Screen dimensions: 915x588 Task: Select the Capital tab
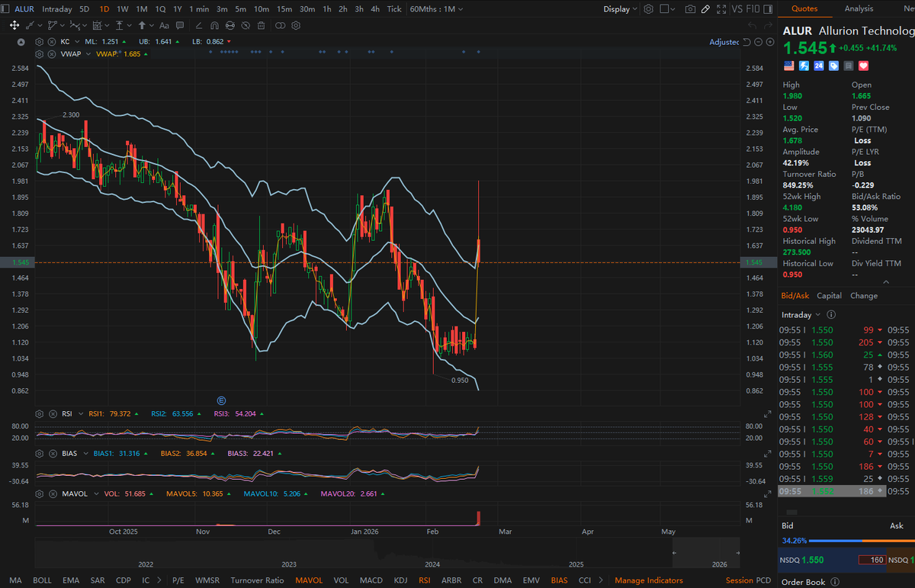coord(829,295)
